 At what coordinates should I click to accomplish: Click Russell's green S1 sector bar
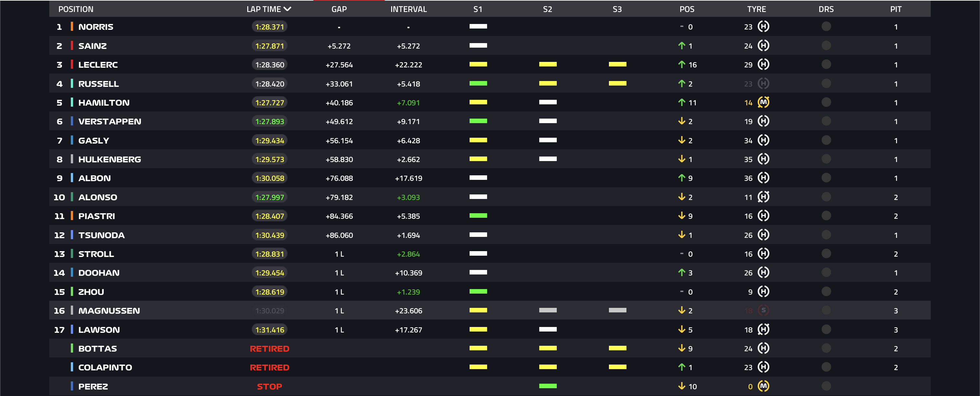[478, 83]
